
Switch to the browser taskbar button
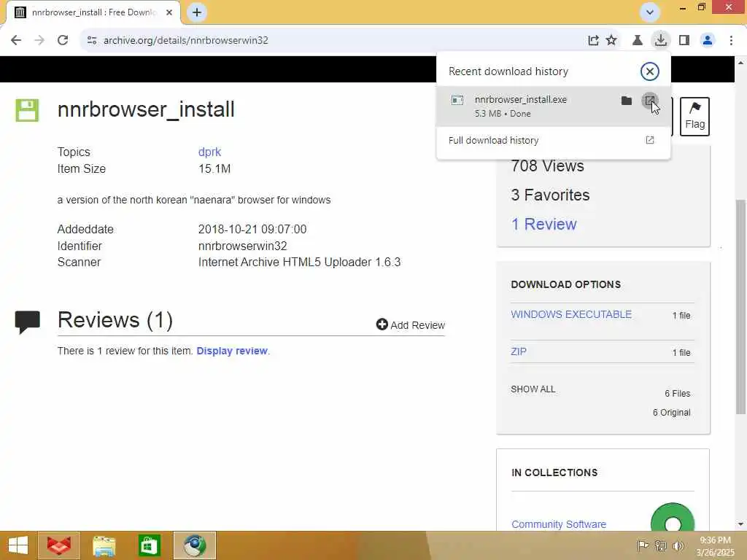pyautogui.click(x=195, y=545)
